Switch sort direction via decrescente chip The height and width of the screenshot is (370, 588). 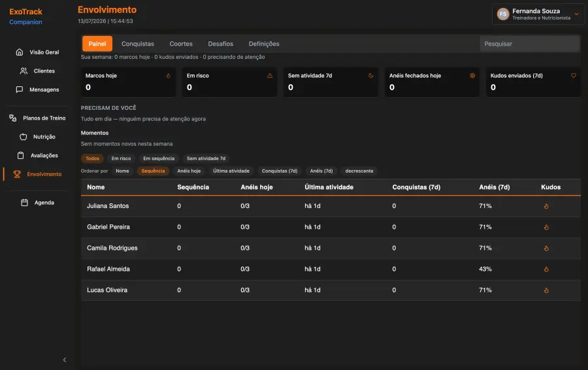pyautogui.click(x=359, y=171)
